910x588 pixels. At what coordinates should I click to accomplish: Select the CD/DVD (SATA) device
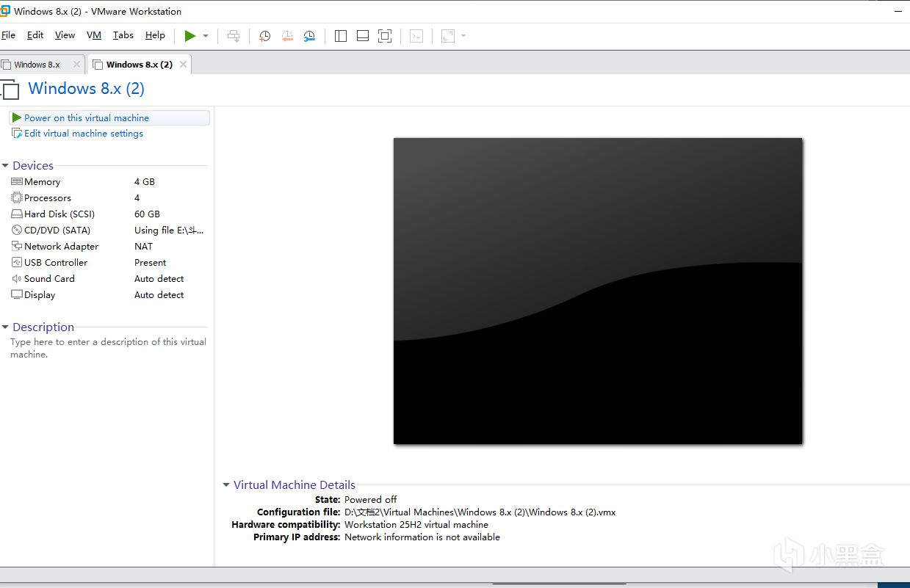click(x=109, y=231)
